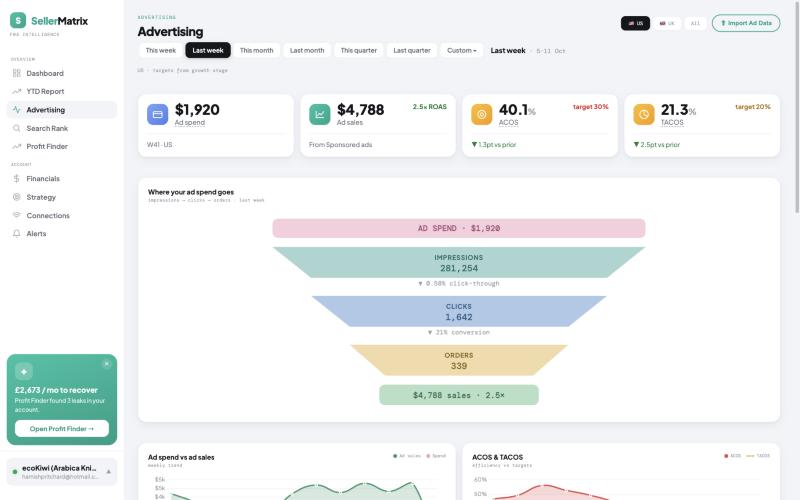Screen dimensions: 800x500
Task: Select the This month period tab
Action: click(257, 51)
